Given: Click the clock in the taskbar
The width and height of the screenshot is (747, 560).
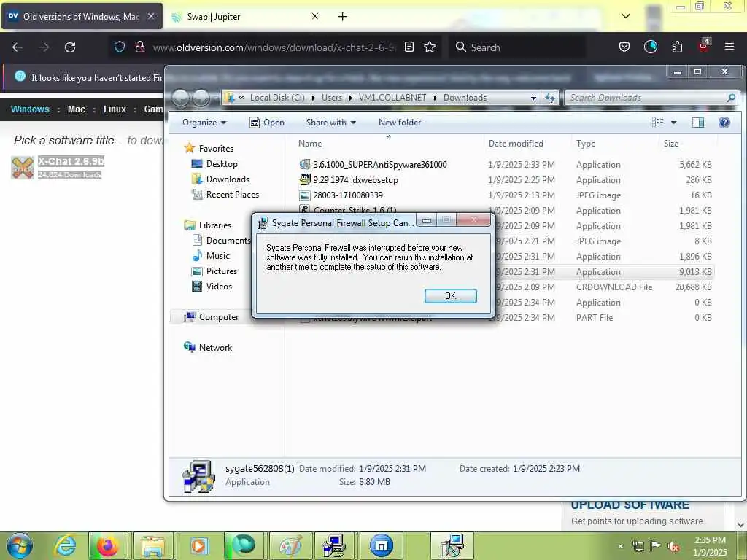Looking at the screenshot, I should [x=710, y=546].
